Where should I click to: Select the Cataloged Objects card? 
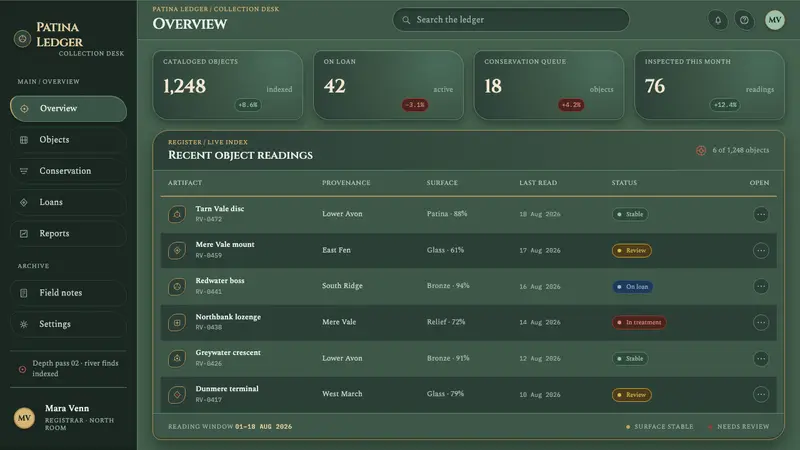click(228, 85)
